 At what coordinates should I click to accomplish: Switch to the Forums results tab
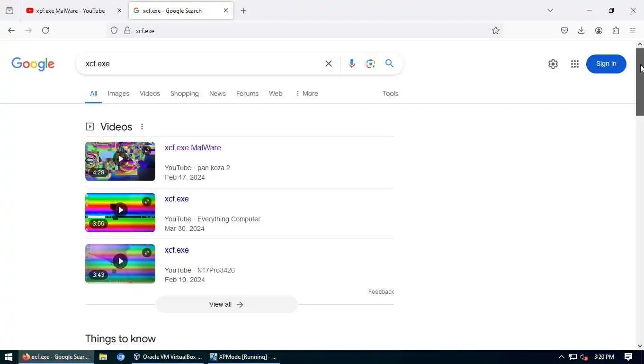point(247,94)
